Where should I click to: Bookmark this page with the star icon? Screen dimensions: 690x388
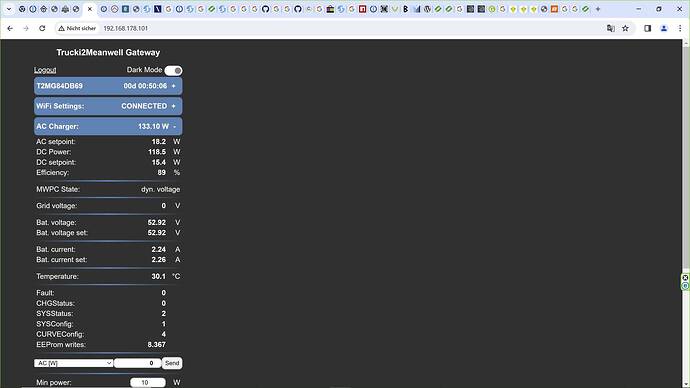[625, 28]
